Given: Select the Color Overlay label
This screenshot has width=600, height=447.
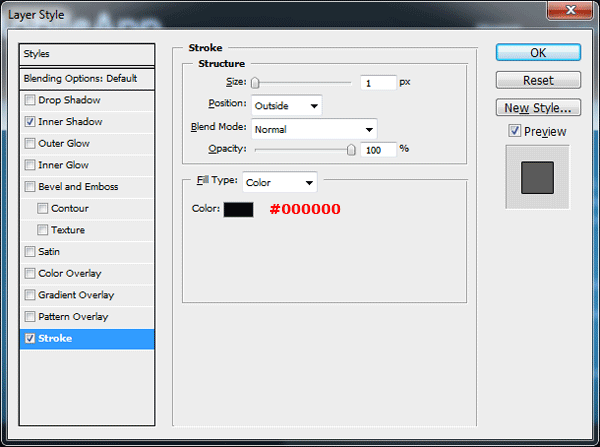Looking at the screenshot, I should (x=70, y=273).
